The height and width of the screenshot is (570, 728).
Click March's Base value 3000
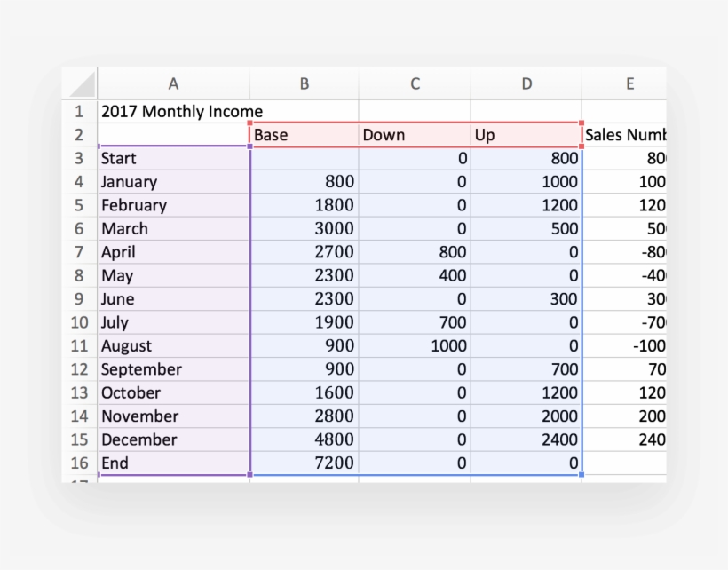point(305,228)
